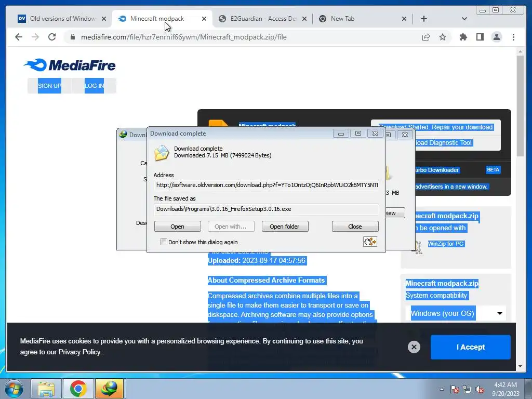Click the page vertical scrollbar thumb
This screenshot has height=399, width=532.
pyautogui.click(x=520, y=105)
